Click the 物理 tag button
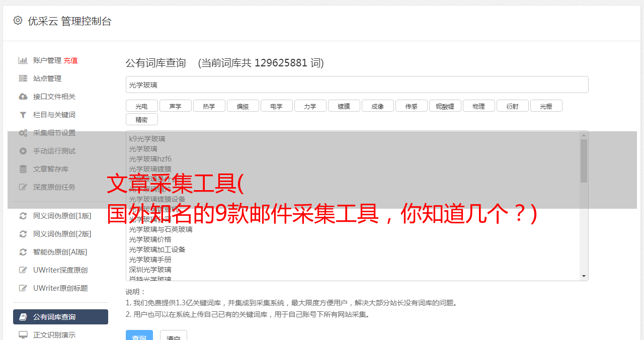644x340 pixels. 479,106
